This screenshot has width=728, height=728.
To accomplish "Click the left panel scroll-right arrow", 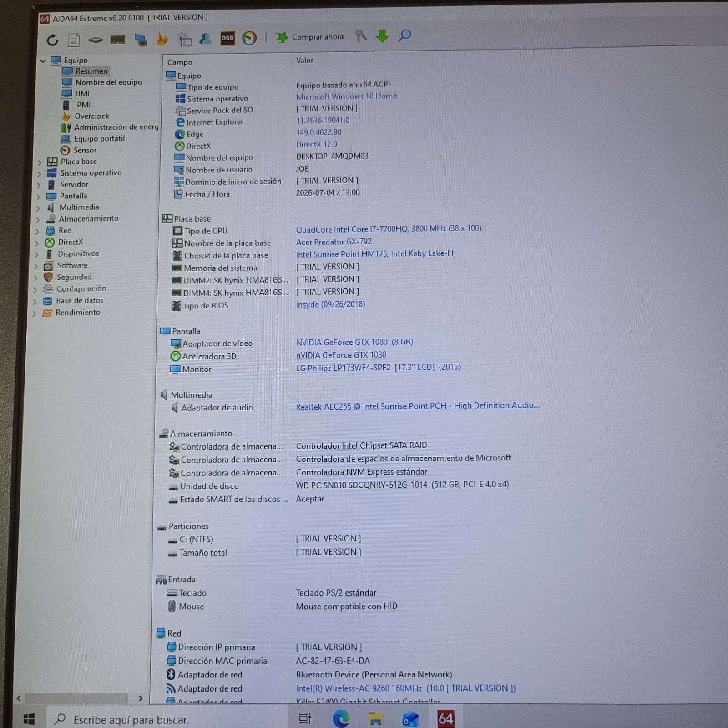I will pyautogui.click(x=141, y=698).
